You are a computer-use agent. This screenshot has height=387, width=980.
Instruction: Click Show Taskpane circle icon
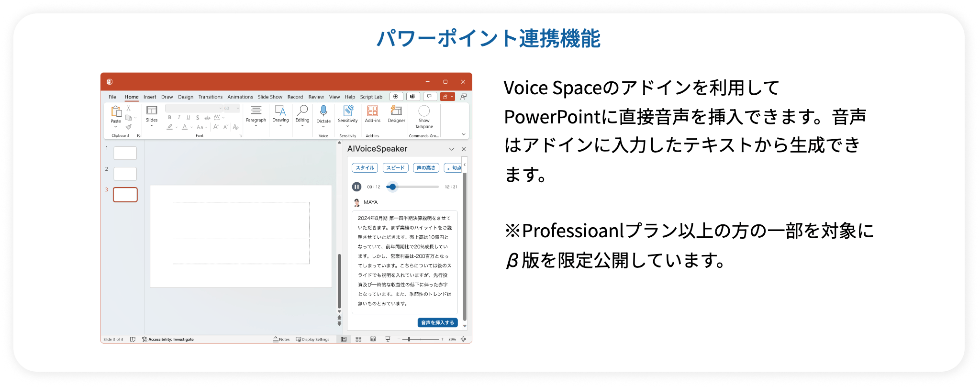pos(424,111)
